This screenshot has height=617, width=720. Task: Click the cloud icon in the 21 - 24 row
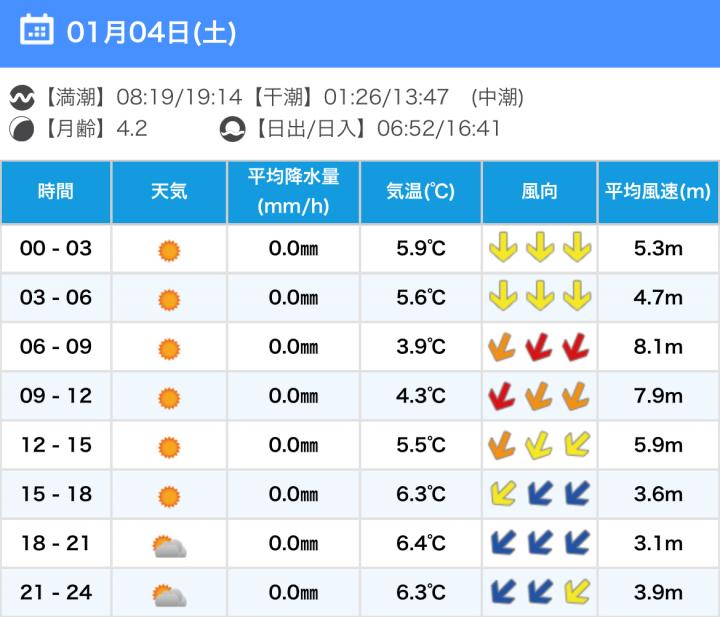[169, 595]
